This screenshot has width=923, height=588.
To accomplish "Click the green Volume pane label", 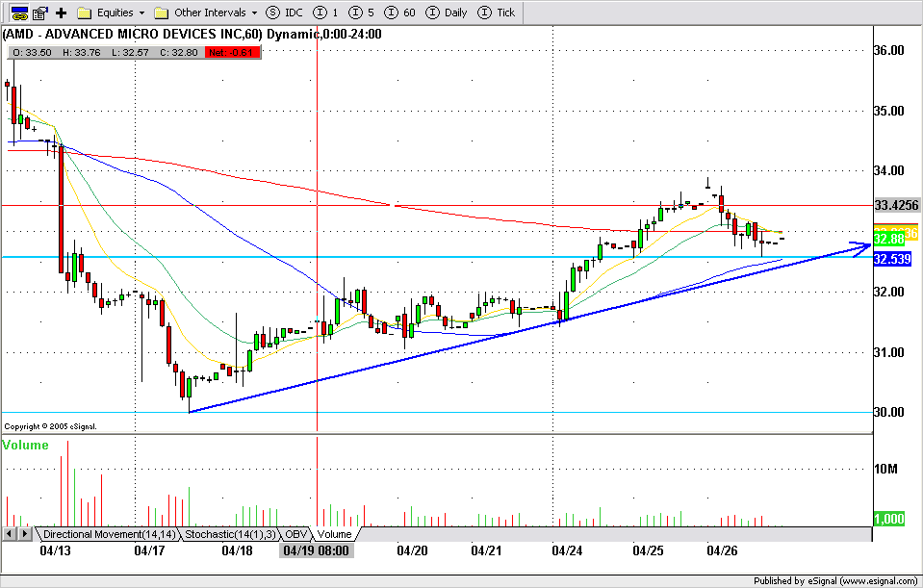I will point(25,445).
